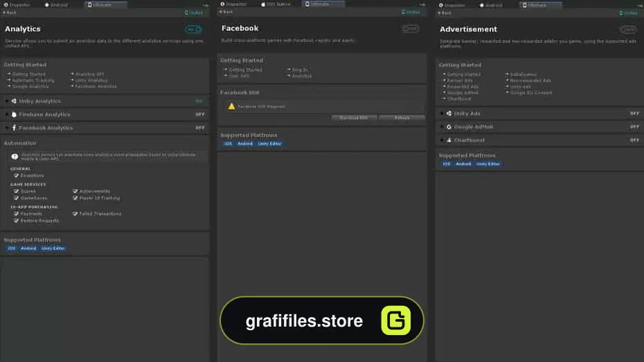The height and width of the screenshot is (362, 644).
Task: Click the Unity Ads logo icon
Action: [x=449, y=114]
